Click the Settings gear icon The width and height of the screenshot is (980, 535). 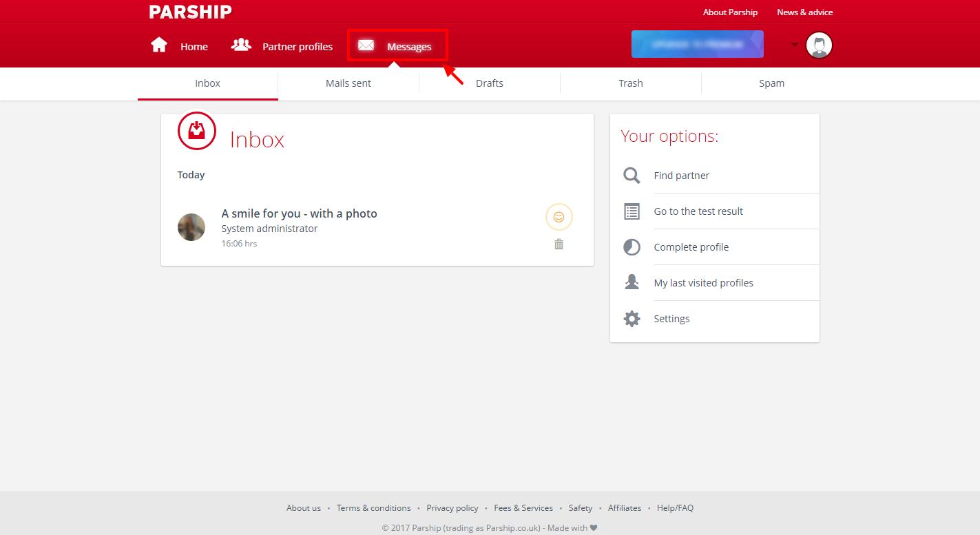click(632, 319)
